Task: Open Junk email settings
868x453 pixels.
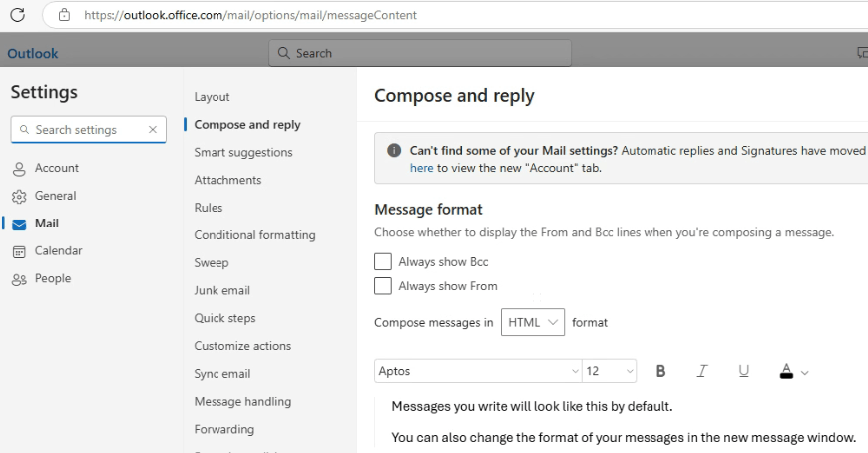Action: coord(221,290)
